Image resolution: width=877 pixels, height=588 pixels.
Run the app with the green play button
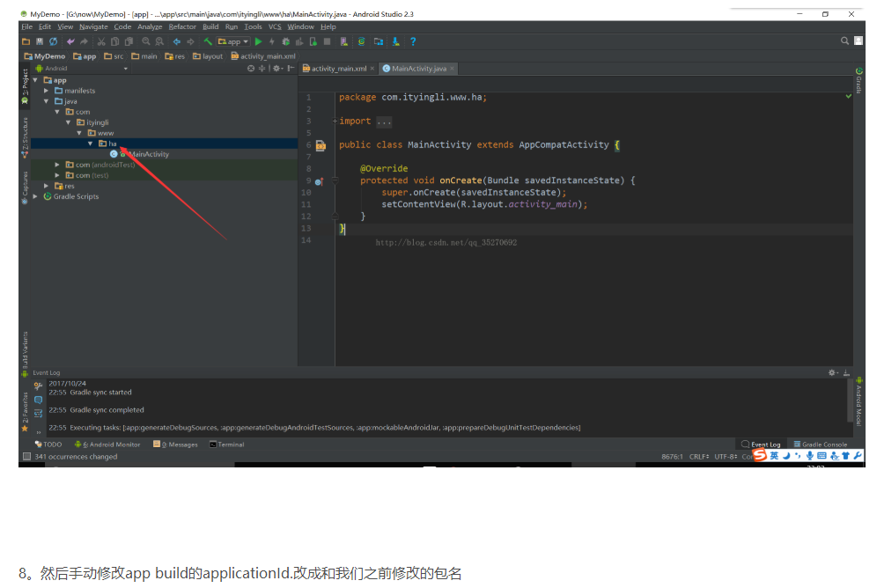(x=258, y=41)
